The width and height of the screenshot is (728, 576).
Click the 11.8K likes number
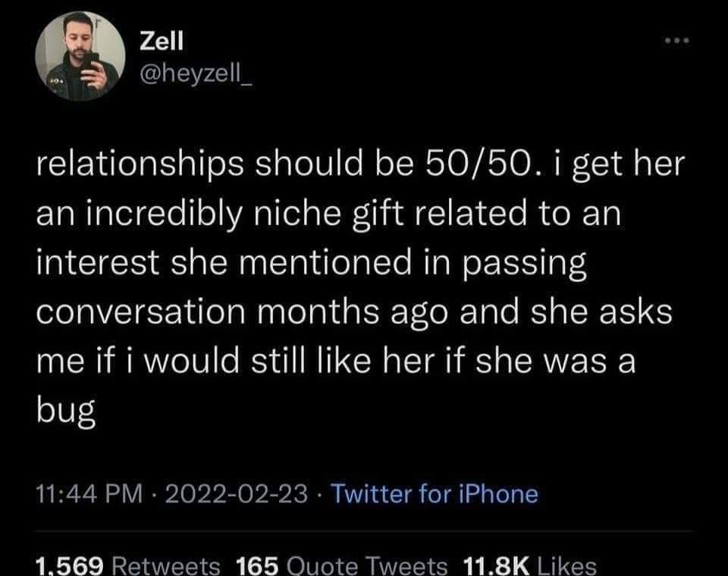(496, 565)
